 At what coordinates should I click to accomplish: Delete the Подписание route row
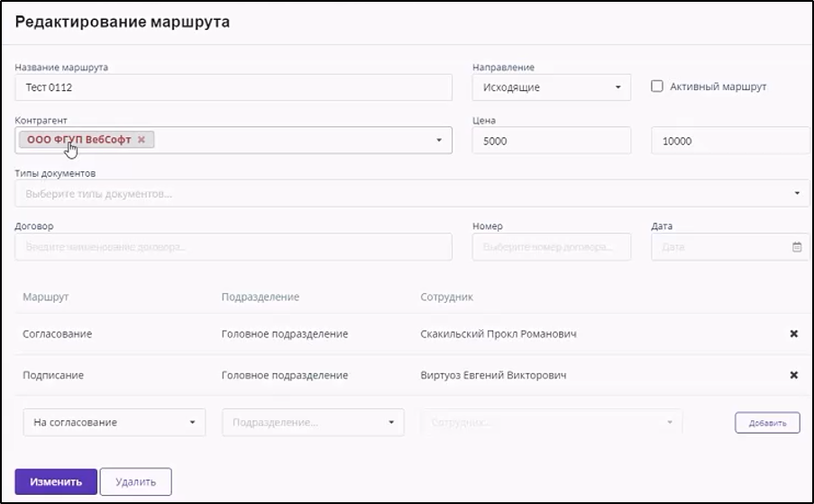793,375
